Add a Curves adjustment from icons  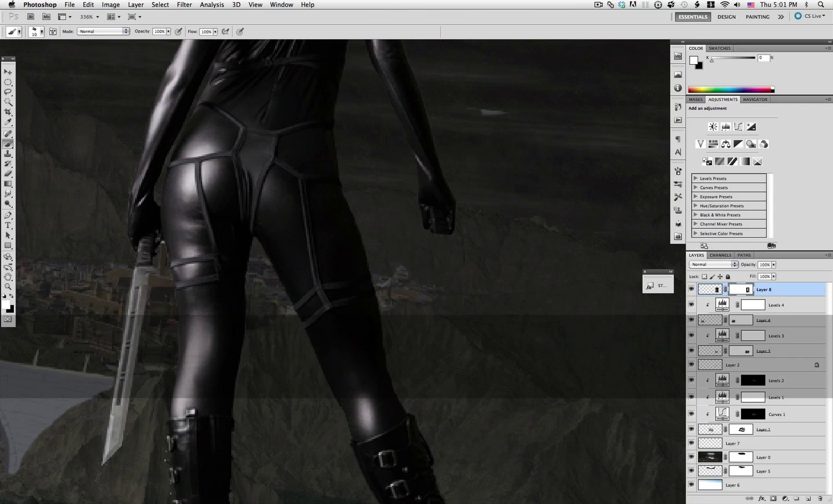click(x=738, y=127)
